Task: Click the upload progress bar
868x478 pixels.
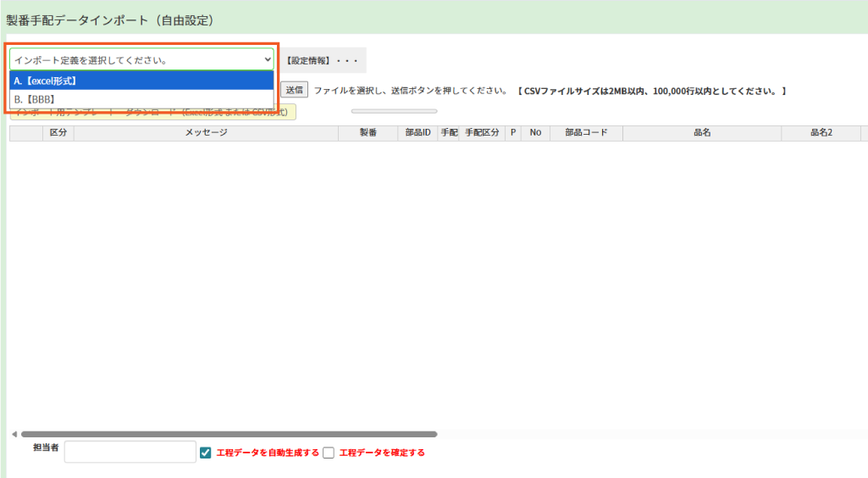Action: coord(394,111)
